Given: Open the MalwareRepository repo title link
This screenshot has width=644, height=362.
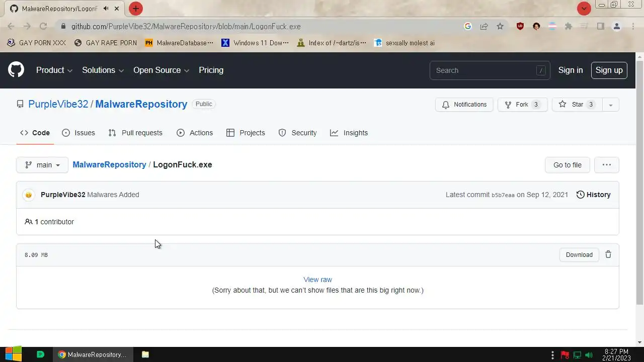Looking at the screenshot, I should pyautogui.click(x=141, y=104).
